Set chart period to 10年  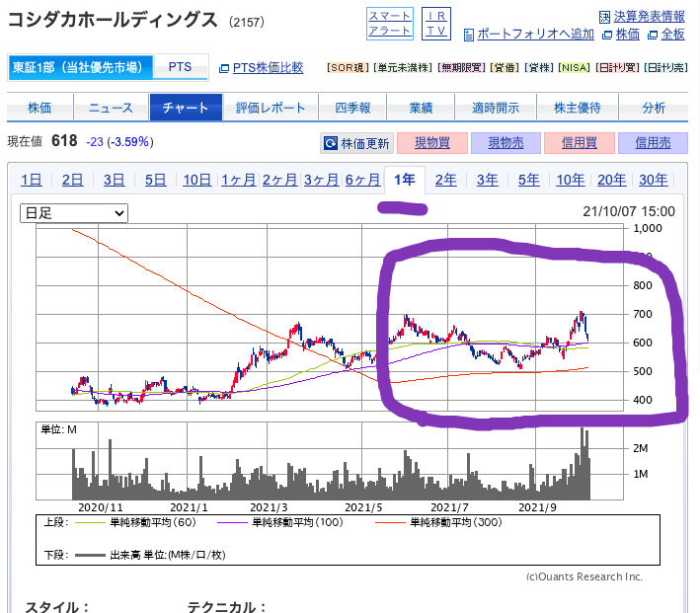(571, 180)
